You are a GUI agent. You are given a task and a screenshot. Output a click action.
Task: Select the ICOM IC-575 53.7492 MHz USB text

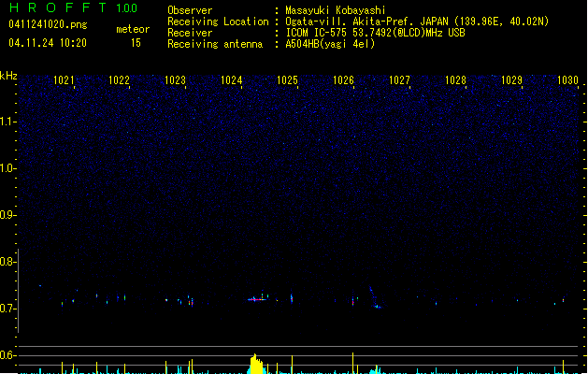pyautogui.click(x=376, y=33)
